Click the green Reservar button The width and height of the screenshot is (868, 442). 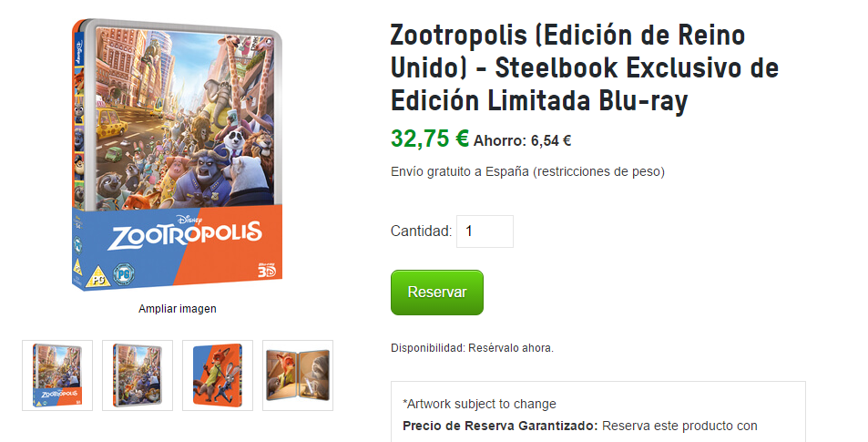click(437, 293)
